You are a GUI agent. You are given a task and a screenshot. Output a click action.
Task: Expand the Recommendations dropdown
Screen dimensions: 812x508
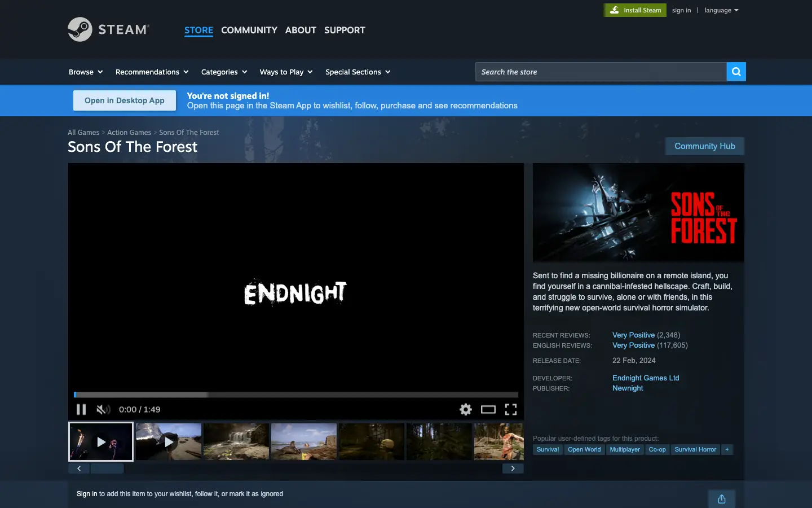[152, 72]
